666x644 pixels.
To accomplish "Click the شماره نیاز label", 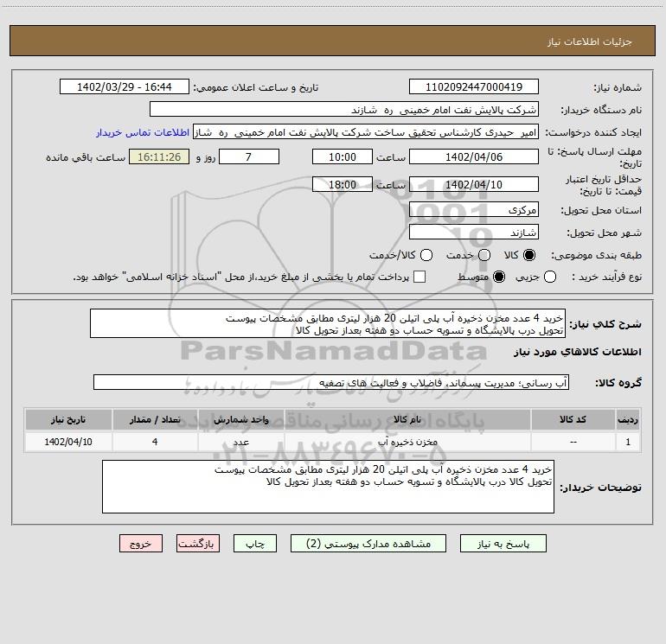I will click(618, 88).
